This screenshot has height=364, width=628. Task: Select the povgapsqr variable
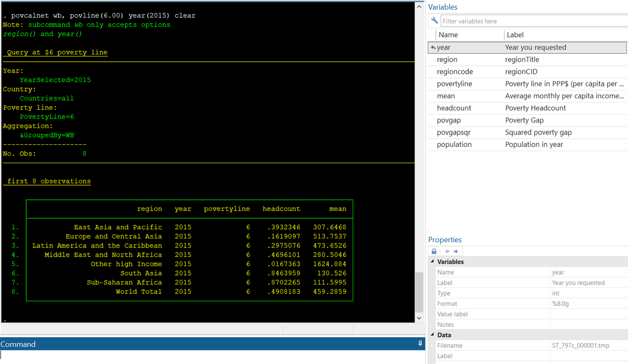[x=453, y=132]
